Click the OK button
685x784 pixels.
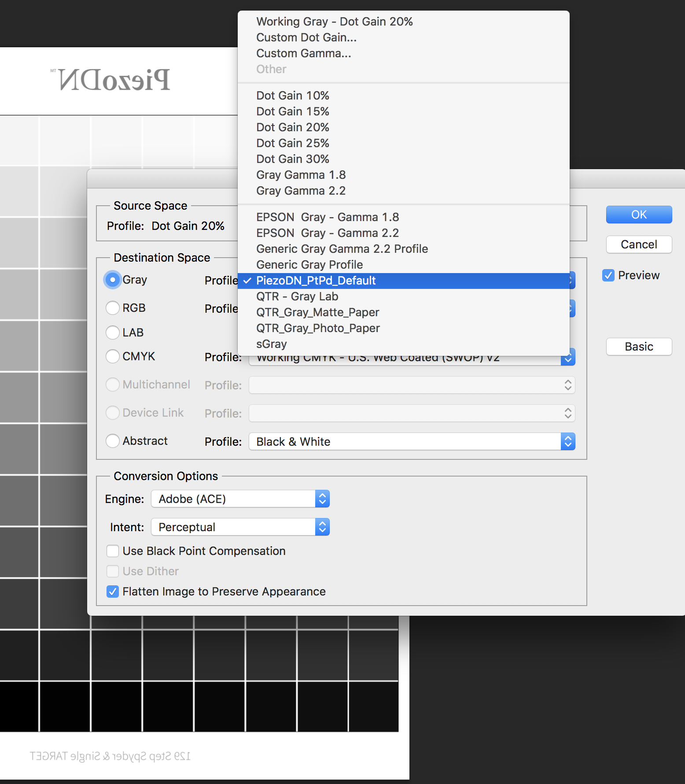click(639, 214)
